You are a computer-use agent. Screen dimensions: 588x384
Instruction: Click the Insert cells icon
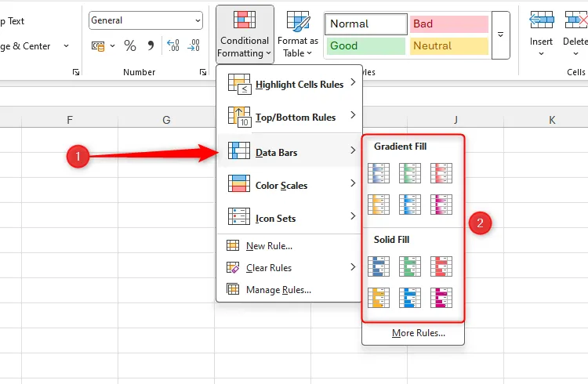pyautogui.click(x=542, y=20)
